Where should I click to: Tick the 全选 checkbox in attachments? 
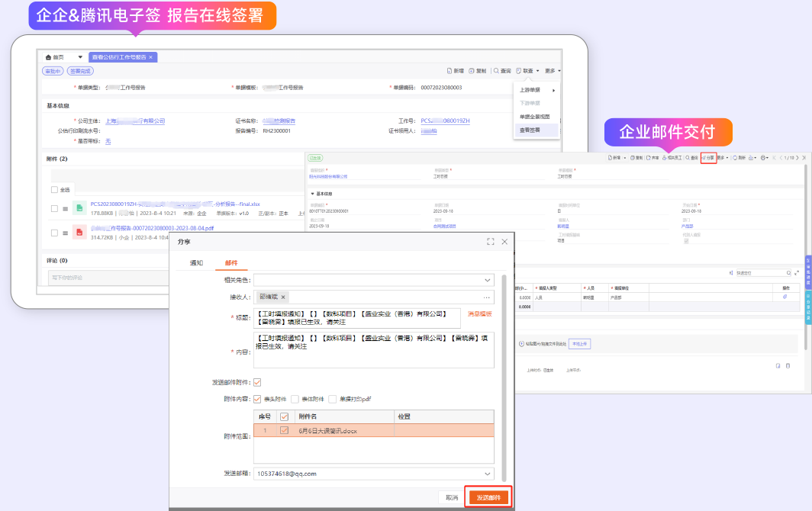pyautogui.click(x=54, y=189)
